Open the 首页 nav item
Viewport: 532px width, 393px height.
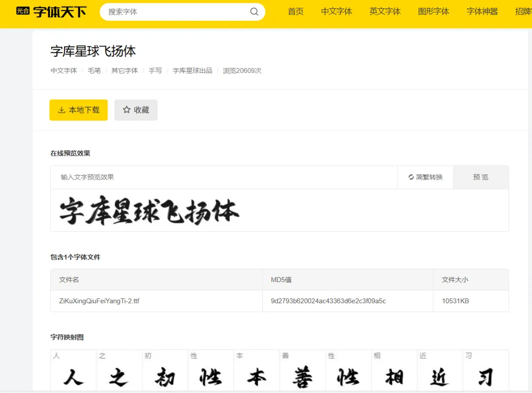point(296,11)
